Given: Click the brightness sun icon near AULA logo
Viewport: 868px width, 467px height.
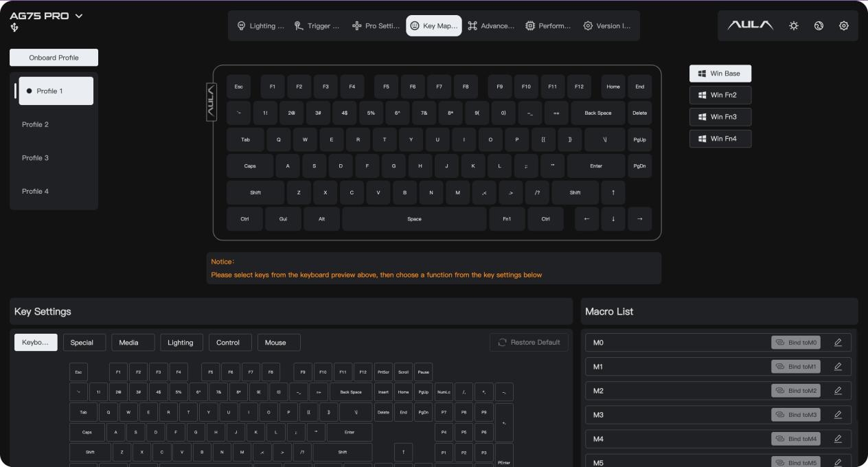Looking at the screenshot, I should click(794, 25).
